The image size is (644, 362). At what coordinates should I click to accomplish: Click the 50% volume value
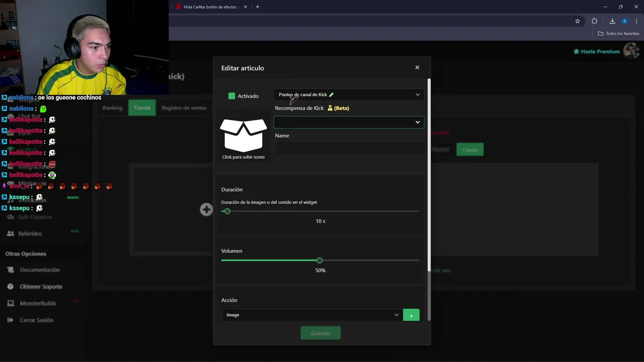tap(320, 270)
